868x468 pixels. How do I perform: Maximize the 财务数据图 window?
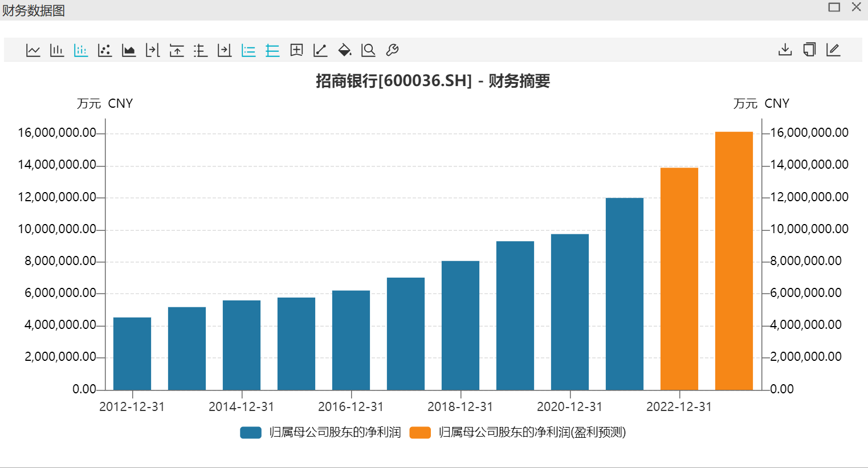pyautogui.click(x=834, y=7)
